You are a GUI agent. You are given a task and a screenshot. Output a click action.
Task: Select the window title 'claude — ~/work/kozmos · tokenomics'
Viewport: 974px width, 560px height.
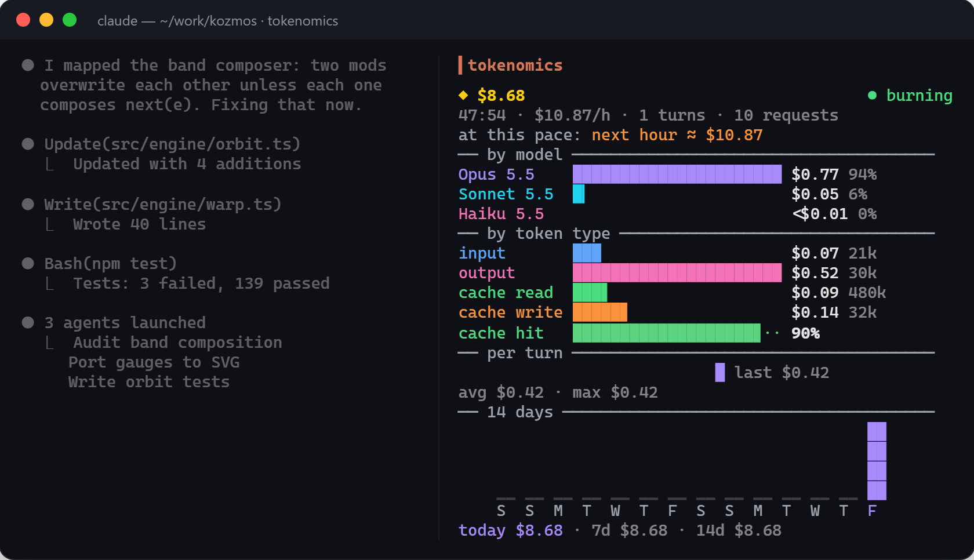(217, 21)
